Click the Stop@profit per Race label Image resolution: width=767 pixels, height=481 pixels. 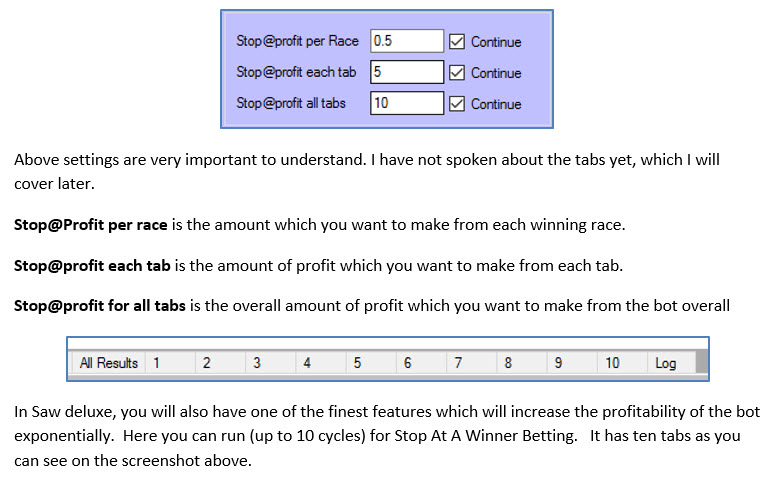[297, 42]
